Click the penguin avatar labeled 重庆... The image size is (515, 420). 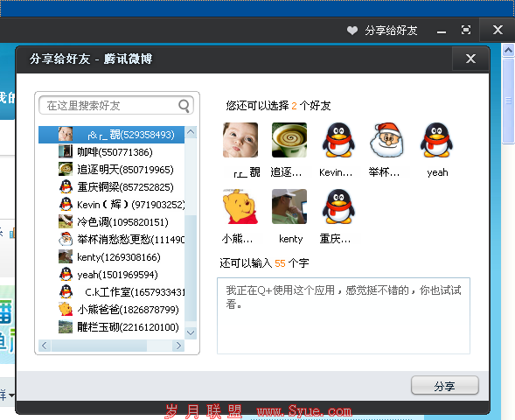point(338,206)
